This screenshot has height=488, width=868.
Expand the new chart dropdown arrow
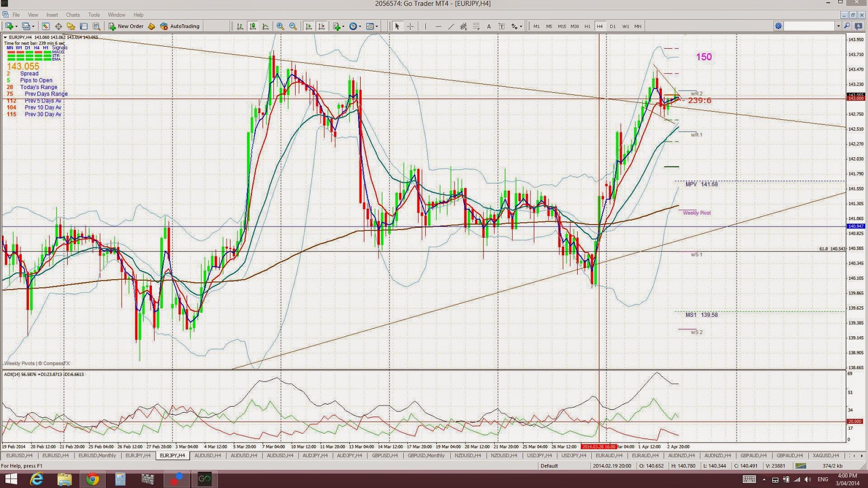coord(16,26)
